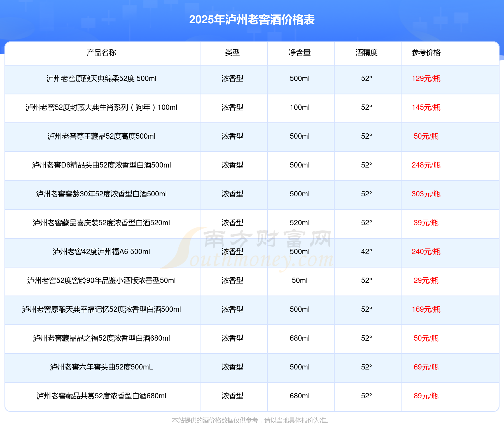Viewport: 504px width, 437px height.
Task: Click 52° in the 原酿天典绵柔 row
Action: pyautogui.click(x=367, y=78)
